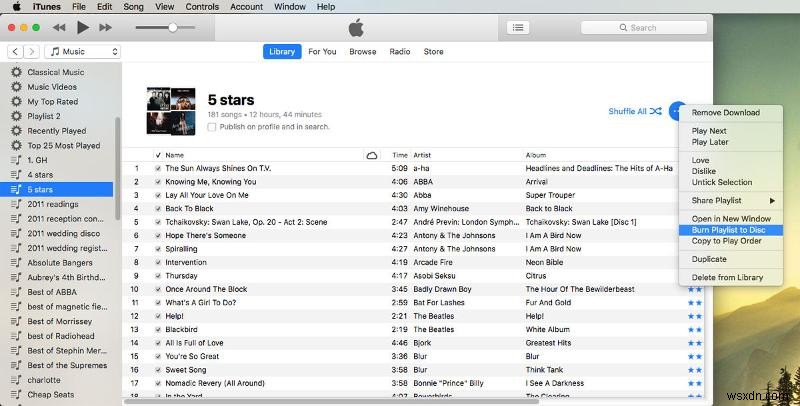Click the iCloud status column header

pos(372,155)
